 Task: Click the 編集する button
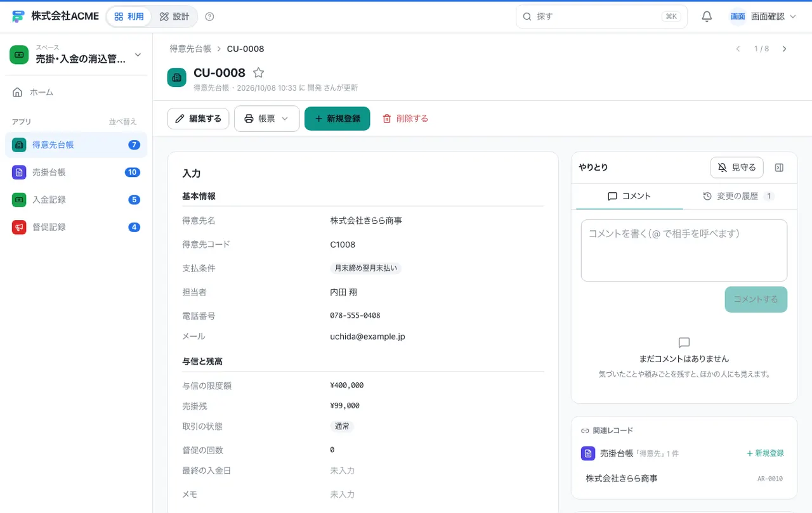(198, 119)
